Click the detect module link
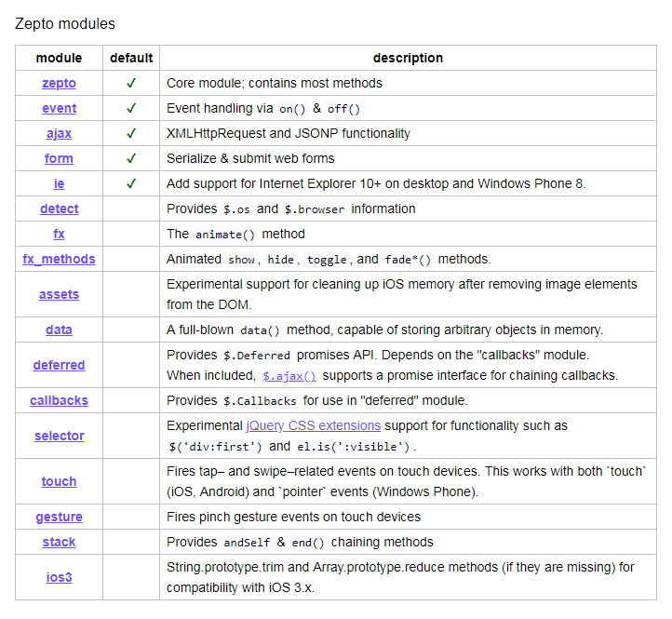Viewport: 672px width, 619px height. coord(59,209)
